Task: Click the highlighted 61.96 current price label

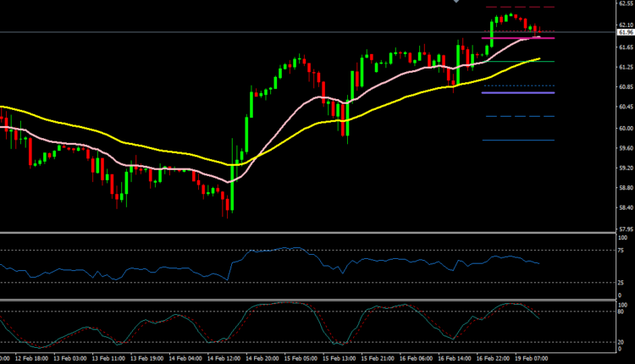Action: coord(626,32)
